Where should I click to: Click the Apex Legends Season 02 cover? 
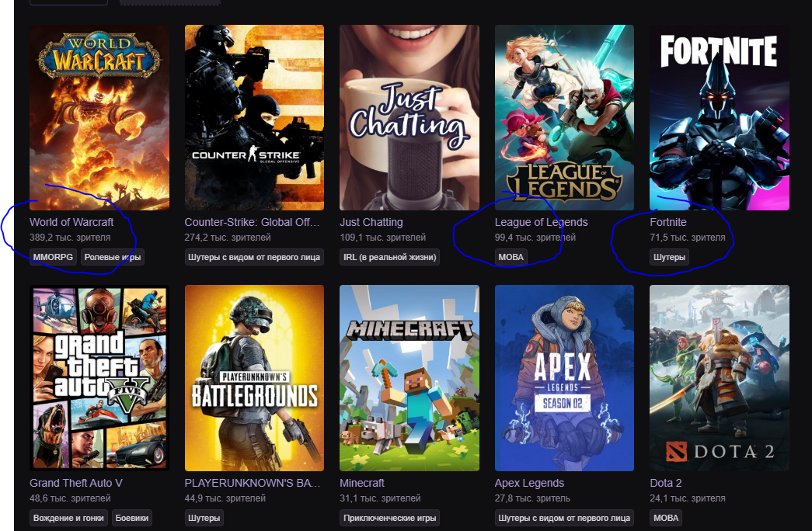click(564, 378)
